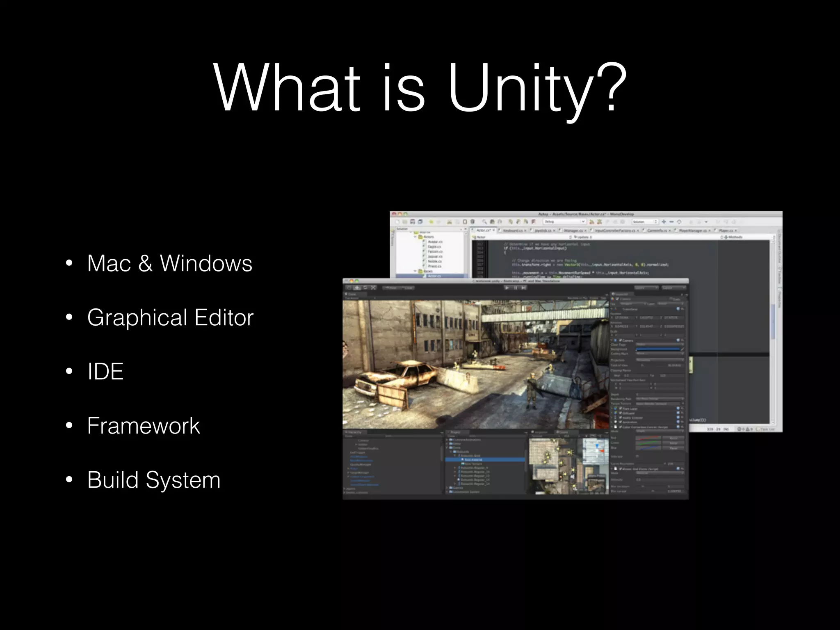Image resolution: width=840 pixels, height=630 pixels.
Task: Toggle the Bloom And Flares script checkbox
Action: tap(620, 469)
